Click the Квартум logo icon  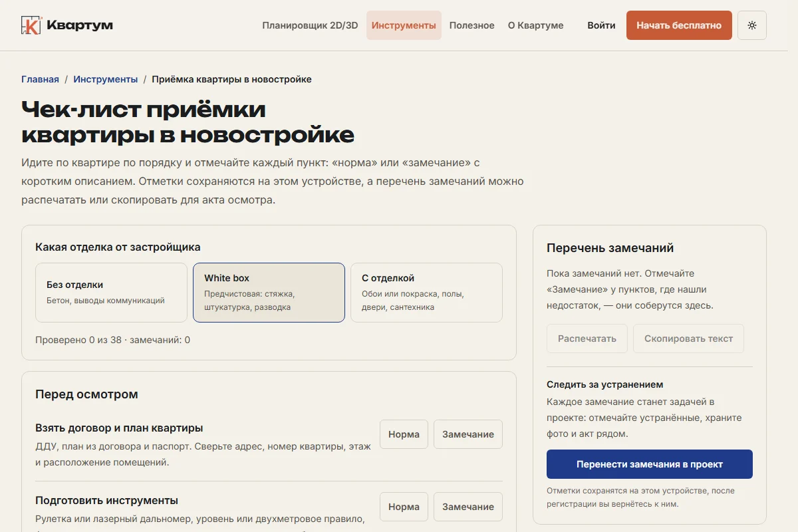pyautogui.click(x=31, y=25)
